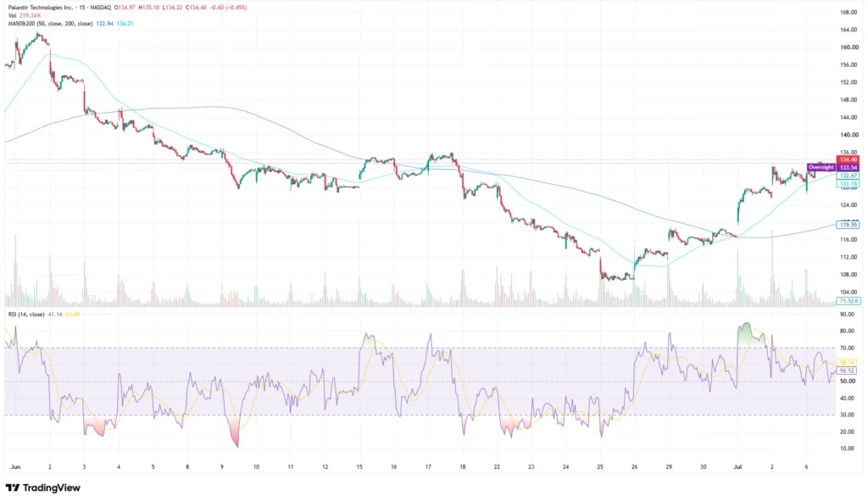Click the 15 date on time axis
The width and height of the screenshot is (868, 502).
359,467
